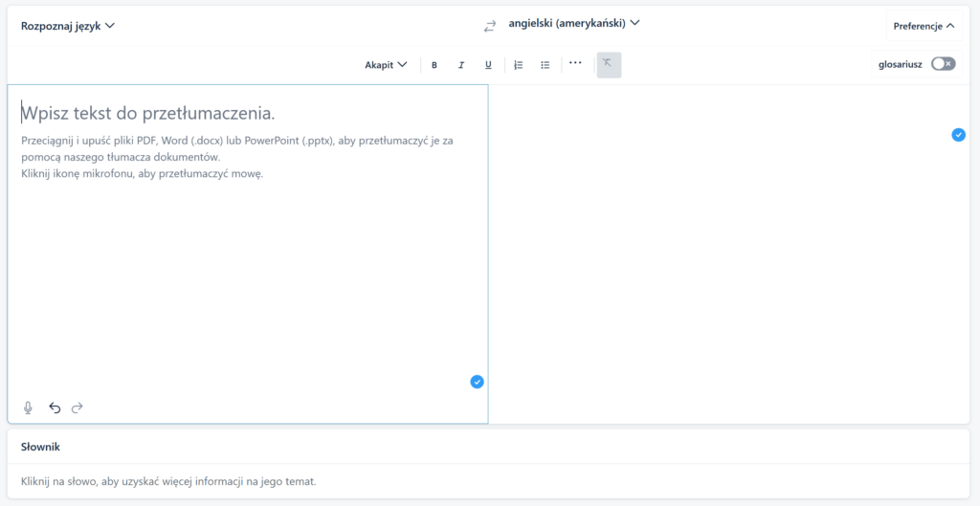
Task: Click the Bold formatting icon
Action: click(x=434, y=65)
